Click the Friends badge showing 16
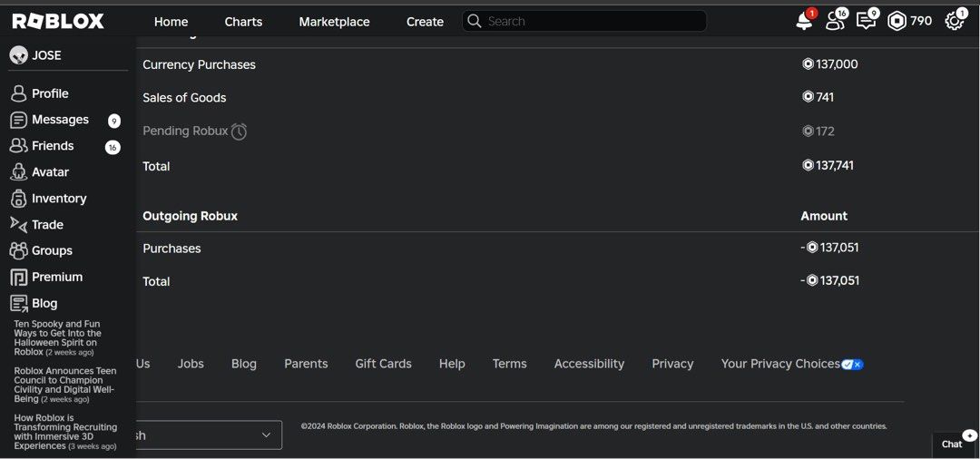This screenshot has height=459, width=980. point(113,147)
